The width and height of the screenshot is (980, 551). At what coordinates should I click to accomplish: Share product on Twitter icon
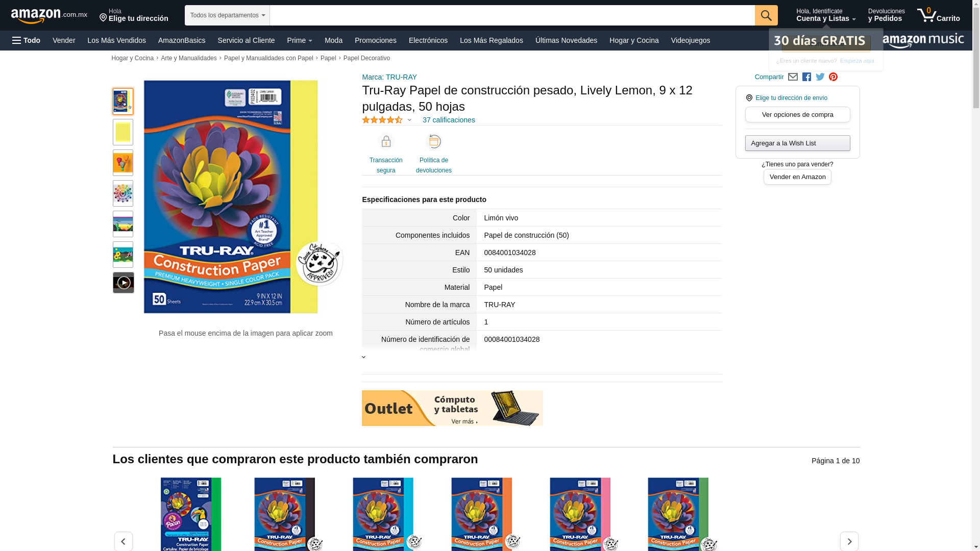pyautogui.click(x=820, y=77)
